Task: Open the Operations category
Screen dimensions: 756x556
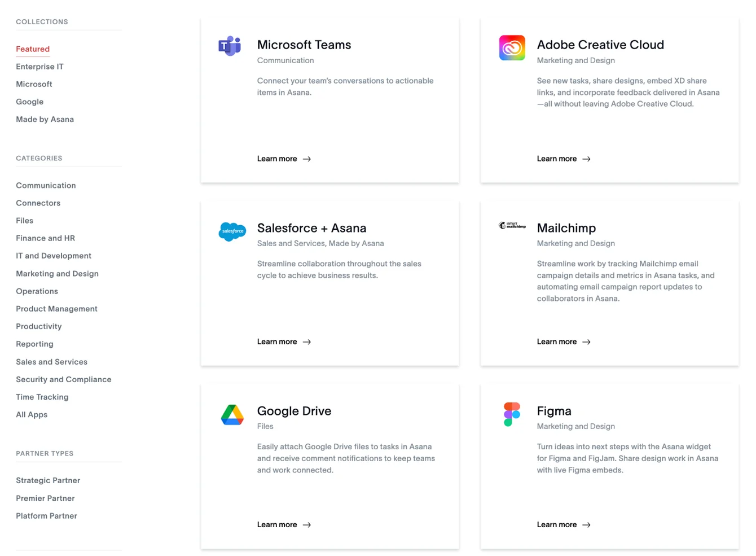Action: tap(37, 291)
